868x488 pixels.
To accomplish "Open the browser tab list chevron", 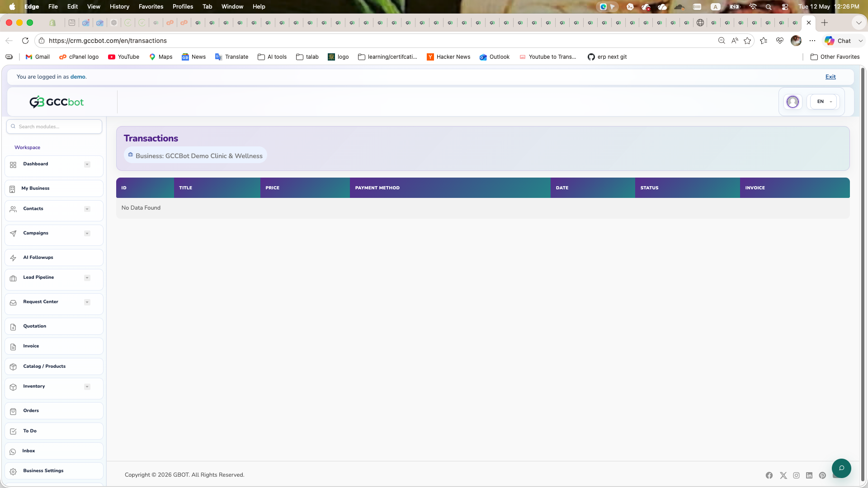I will (x=859, y=23).
